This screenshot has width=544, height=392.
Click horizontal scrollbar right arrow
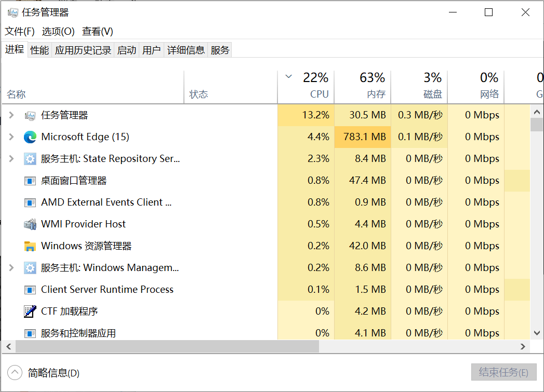[523, 346]
